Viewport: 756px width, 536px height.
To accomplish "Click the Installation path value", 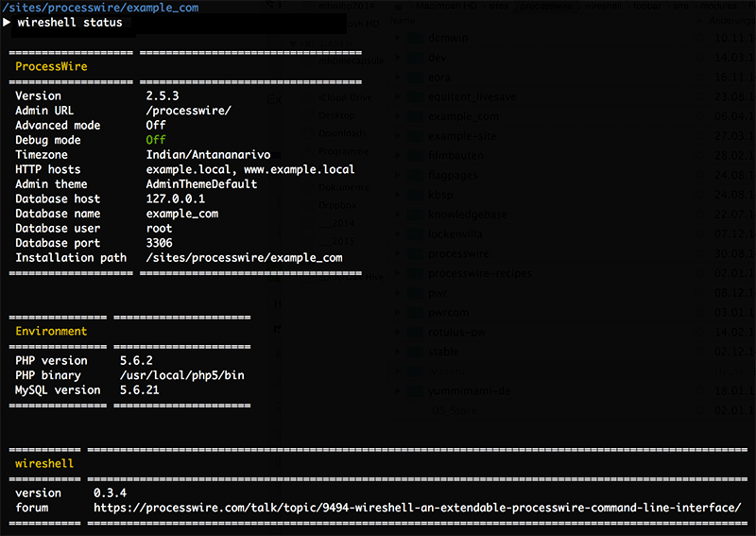I will [x=245, y=258].
